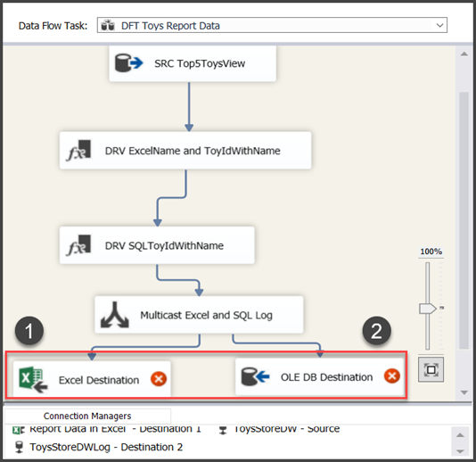
Task: Click the error icon on OLE DB Destination
Action: point(392,375)
